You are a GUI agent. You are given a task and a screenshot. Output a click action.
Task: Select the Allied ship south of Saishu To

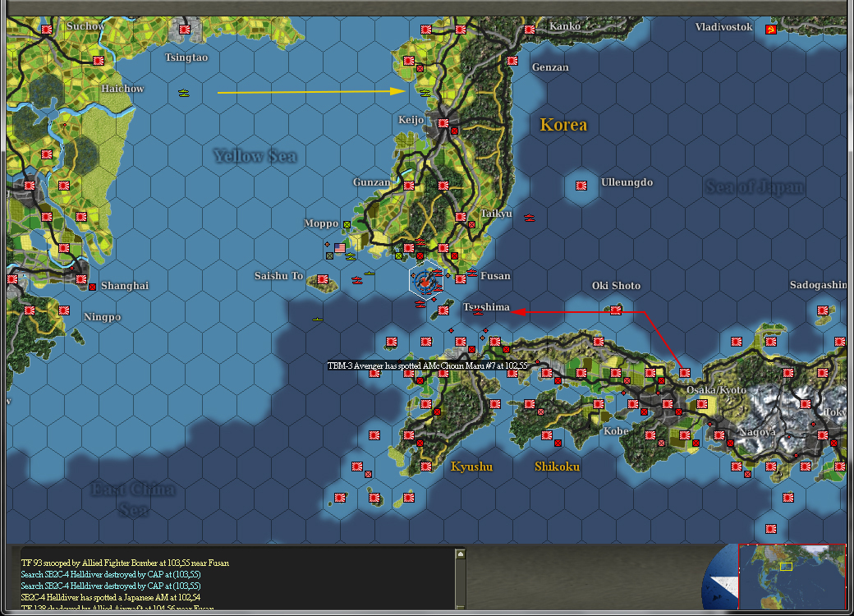click(x=318, y=319)
